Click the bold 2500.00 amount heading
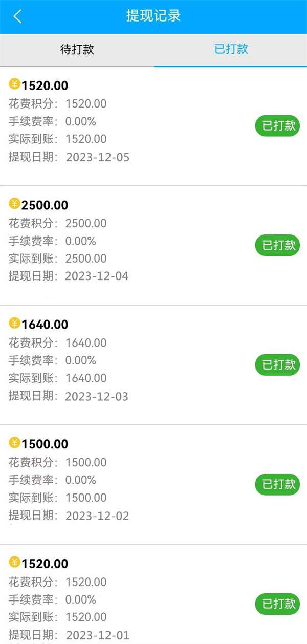 [x=45, y=205]
